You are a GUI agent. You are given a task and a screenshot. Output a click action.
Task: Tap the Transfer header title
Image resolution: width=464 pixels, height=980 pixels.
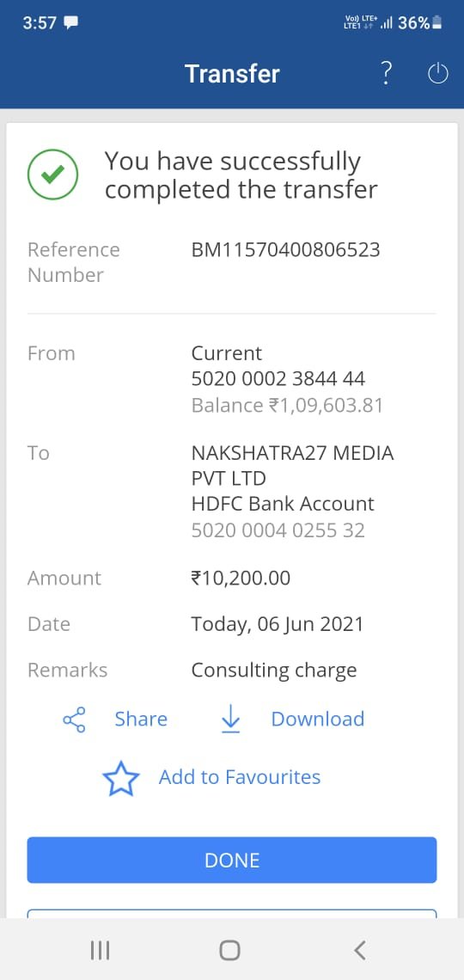pos(232,74)
